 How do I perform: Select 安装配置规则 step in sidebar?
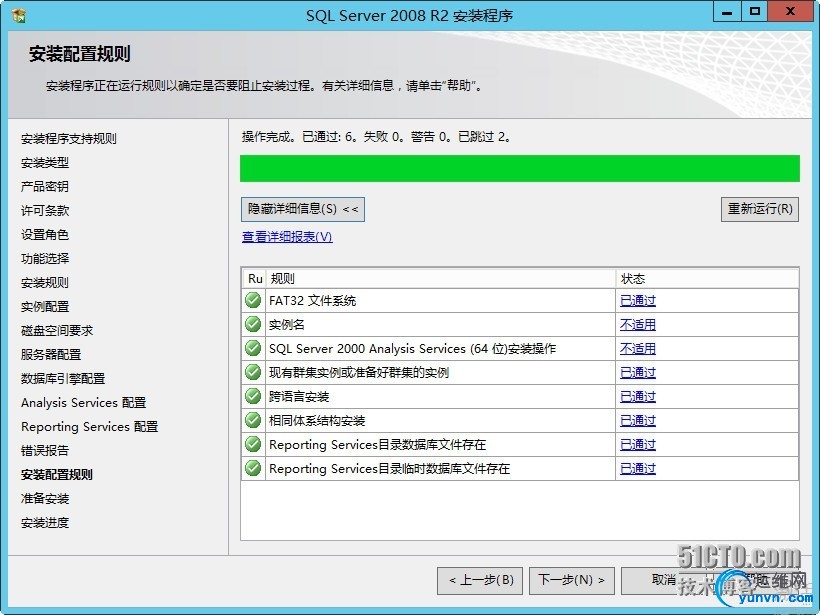(x=57, y=475)
